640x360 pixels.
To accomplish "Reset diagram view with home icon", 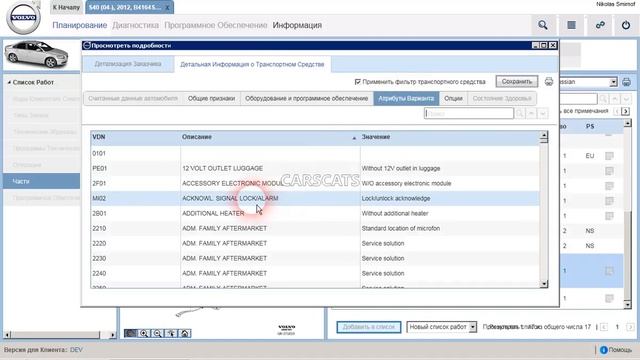I will (x=184, y=333).
